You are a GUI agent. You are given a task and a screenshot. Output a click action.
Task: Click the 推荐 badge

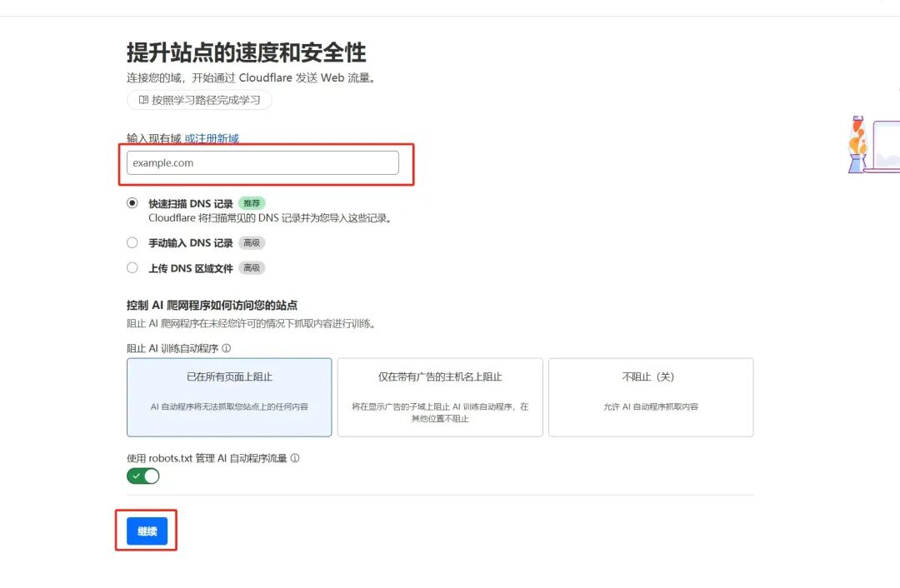[x=252, y=203]
